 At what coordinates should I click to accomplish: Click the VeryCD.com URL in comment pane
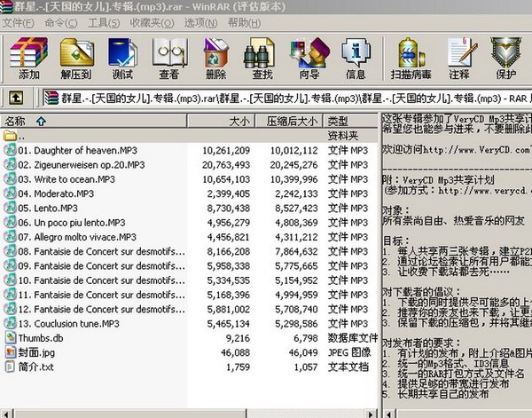476,149
